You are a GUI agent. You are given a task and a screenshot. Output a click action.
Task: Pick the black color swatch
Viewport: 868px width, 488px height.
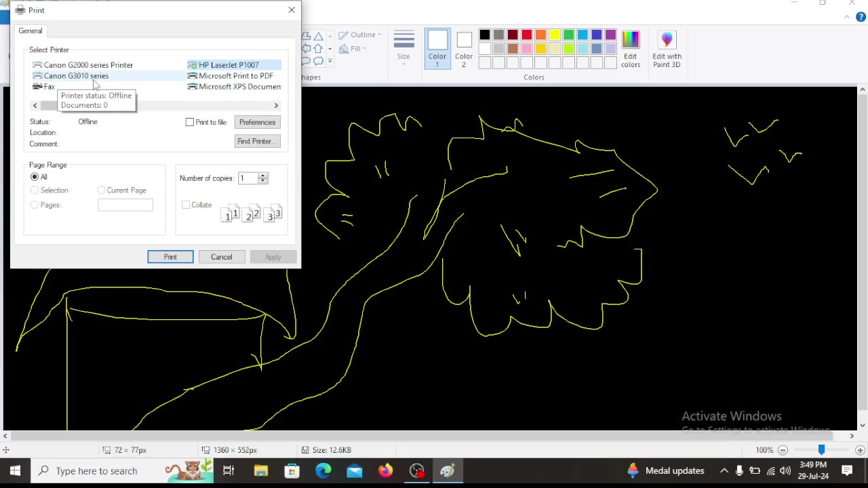pos(484,35)
